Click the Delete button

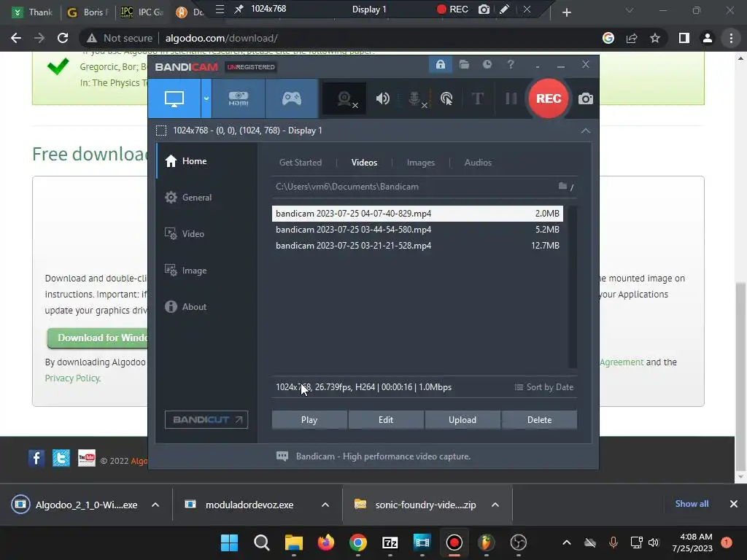click(x=539, y=420)
